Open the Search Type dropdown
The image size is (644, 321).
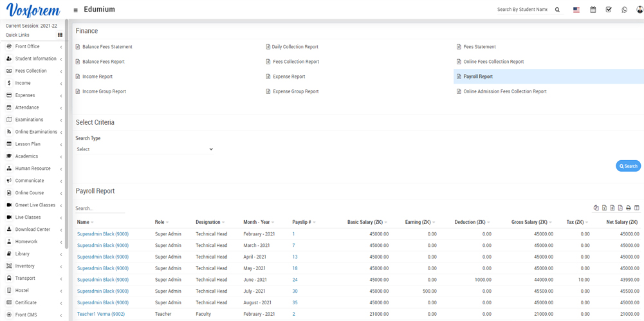click(x=144, y=149)
